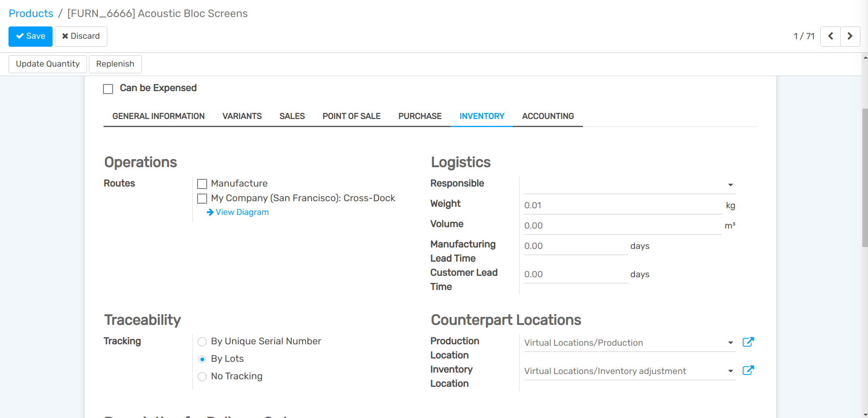
Task: Discard the current edits
Action: (81, 36)
